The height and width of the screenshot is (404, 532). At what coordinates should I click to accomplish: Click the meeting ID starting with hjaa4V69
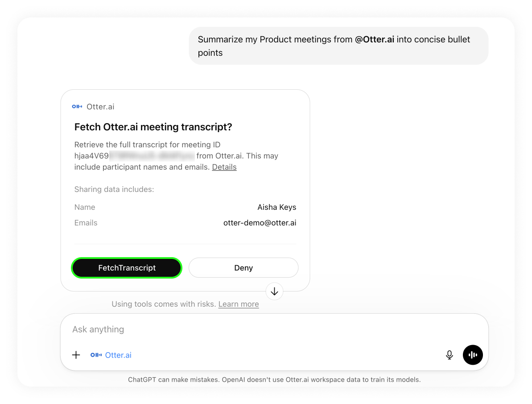pos(134,156)
